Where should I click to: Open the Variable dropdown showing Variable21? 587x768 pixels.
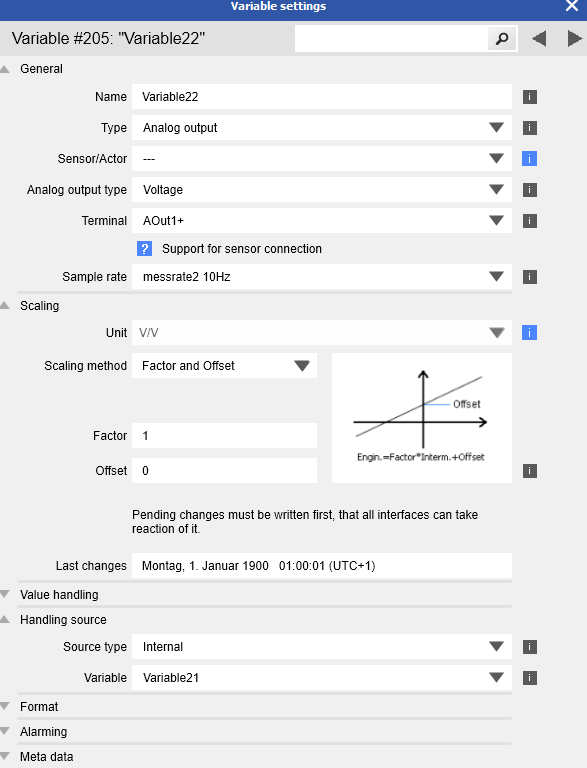click(x=322, y=678)
